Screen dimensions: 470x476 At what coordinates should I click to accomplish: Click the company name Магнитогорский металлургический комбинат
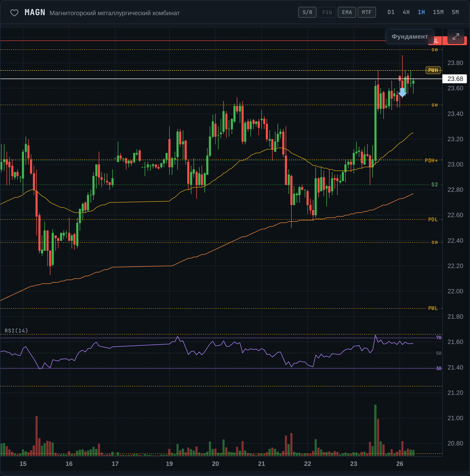[115, 13]
